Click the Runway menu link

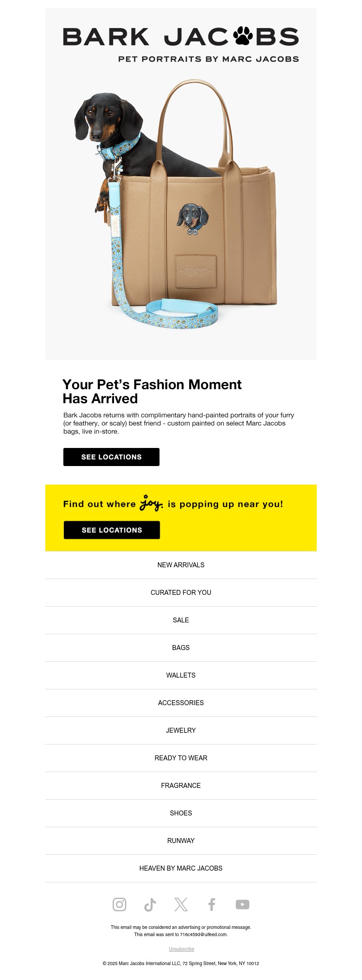[181, 841]
